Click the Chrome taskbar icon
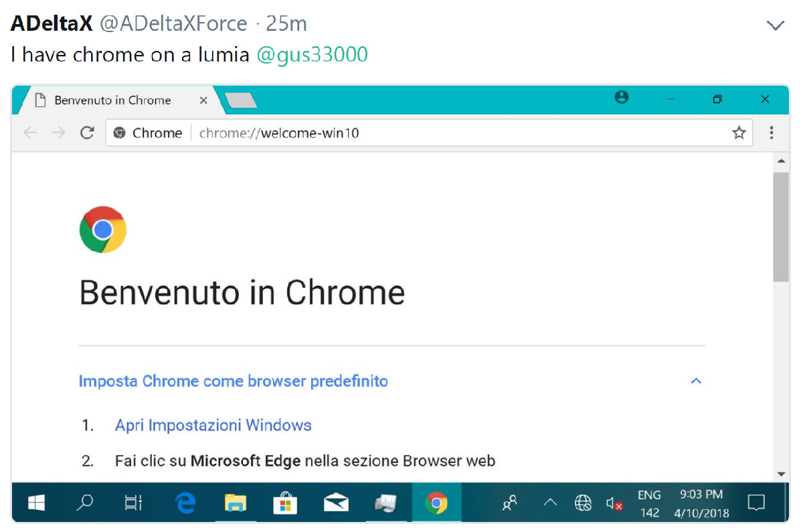This screenshot has height=532, width=803. point(436,503)
